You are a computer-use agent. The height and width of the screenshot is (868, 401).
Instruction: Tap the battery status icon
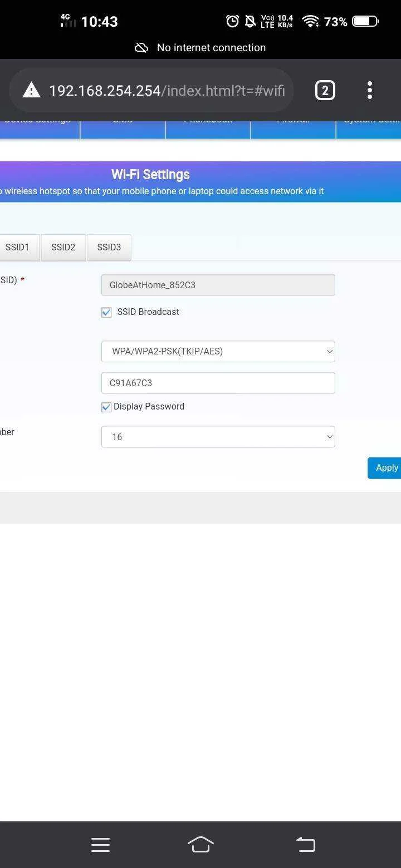tap(365, 22)
